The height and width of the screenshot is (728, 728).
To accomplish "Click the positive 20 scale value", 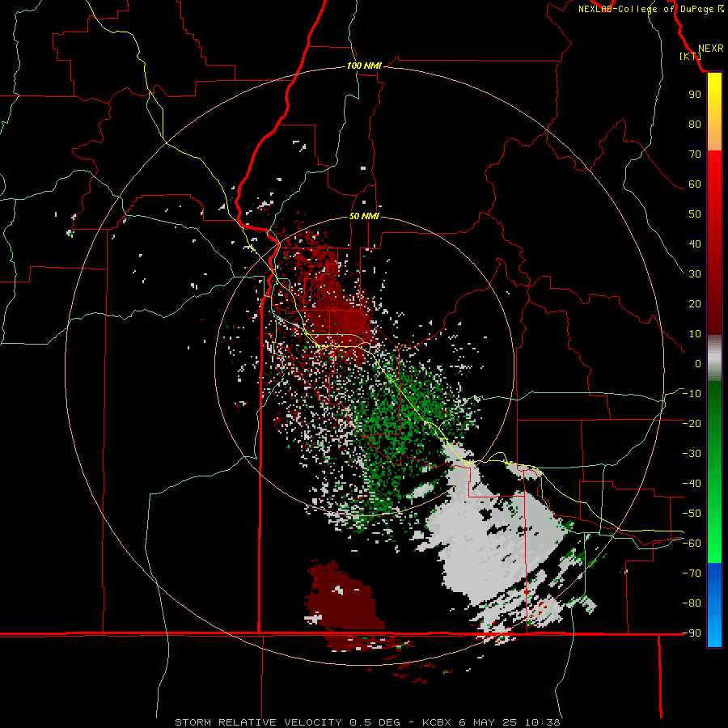I will (695, 303).
